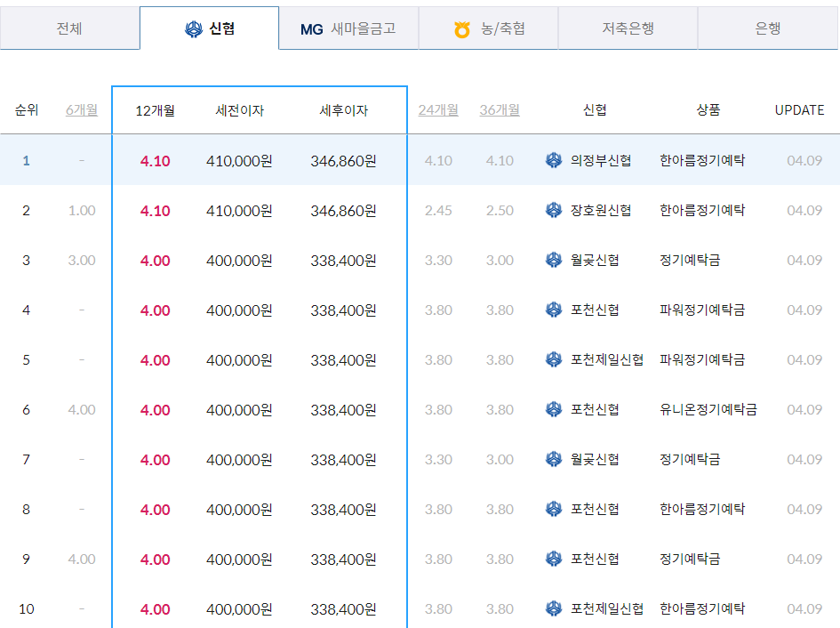Image resolution: width=840 pixels, height=628 pixels.
Task: Click 월곶신협 in rank 7 row
Action: coord(595,460)
